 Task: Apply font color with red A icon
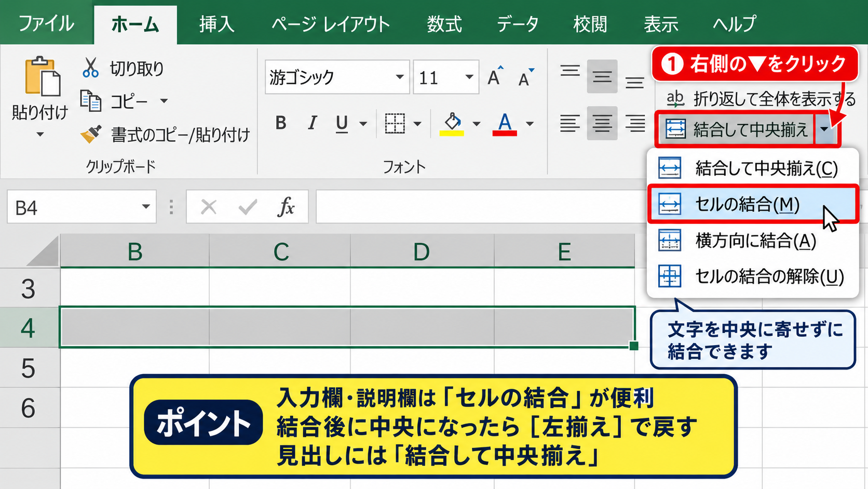click(x=505, y=124)
